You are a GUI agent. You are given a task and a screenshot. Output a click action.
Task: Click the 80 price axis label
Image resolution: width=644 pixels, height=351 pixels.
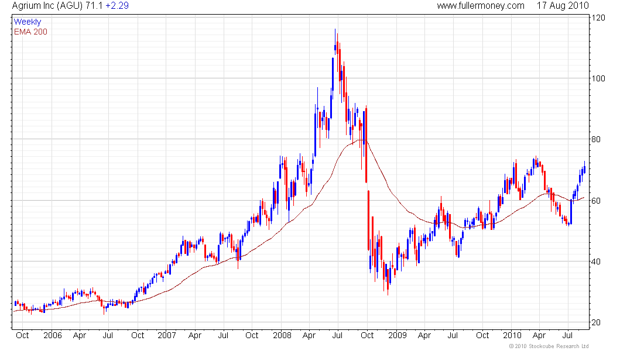(x=596, y=140)
